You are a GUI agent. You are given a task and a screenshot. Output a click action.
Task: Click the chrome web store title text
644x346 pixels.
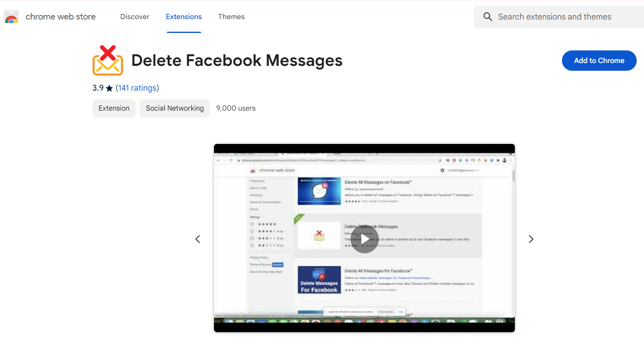61,17
